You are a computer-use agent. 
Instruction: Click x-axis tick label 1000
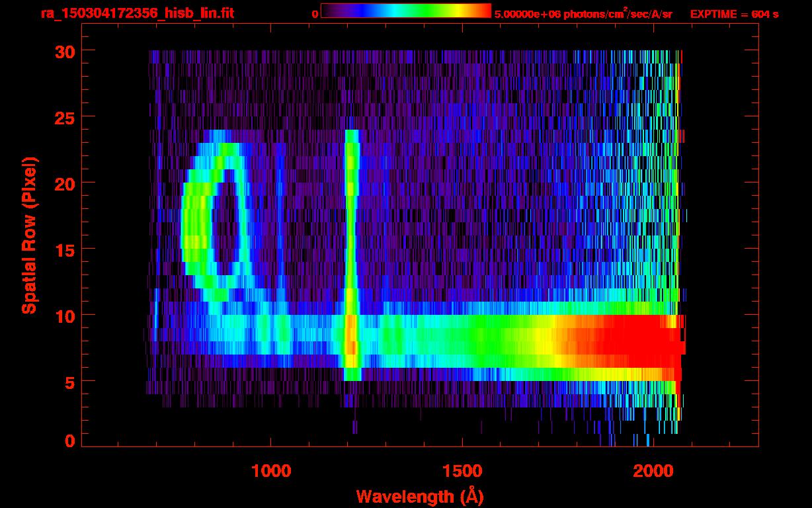(271, 471)
